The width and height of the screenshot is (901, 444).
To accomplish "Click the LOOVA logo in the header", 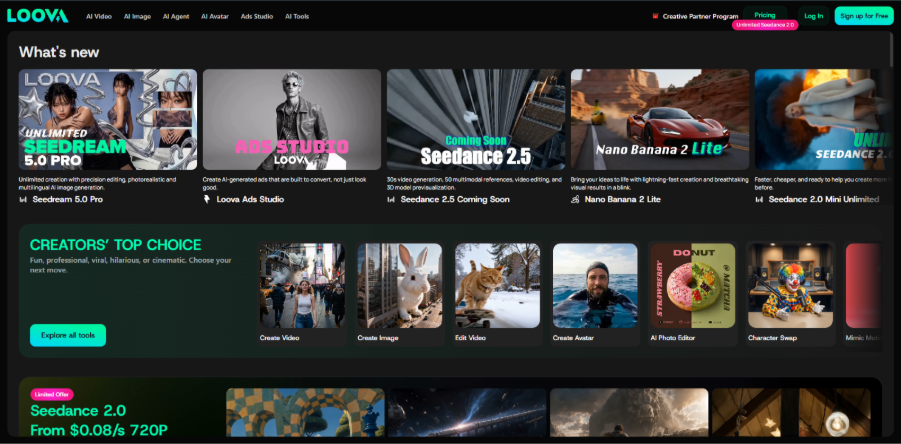I will click(37, 16).
